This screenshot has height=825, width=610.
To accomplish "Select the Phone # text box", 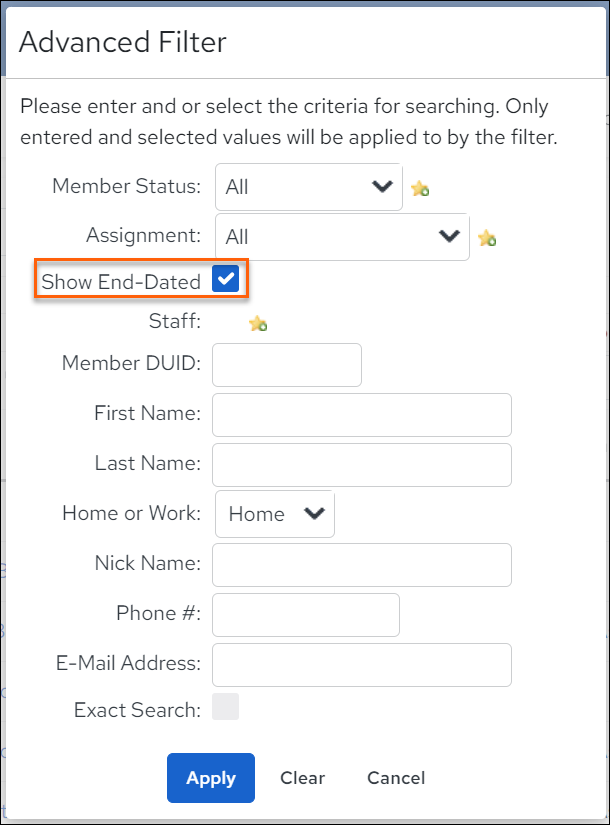I will coord(306,615).
